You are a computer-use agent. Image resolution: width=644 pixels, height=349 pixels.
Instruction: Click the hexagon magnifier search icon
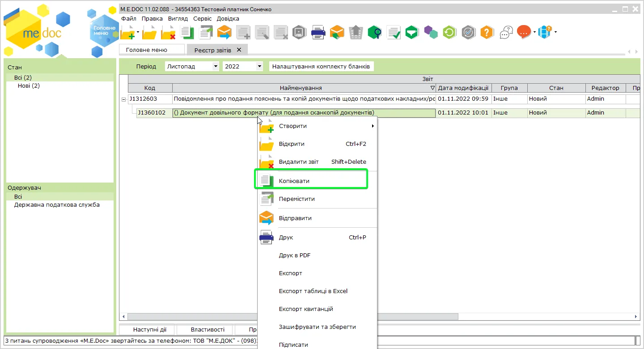(x=374, y=32)
